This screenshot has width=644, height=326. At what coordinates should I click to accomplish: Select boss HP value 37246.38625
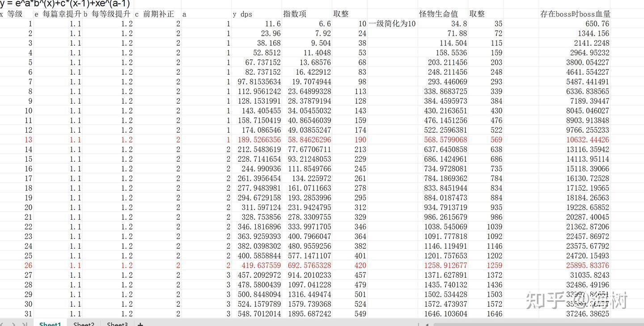(575, 313)
